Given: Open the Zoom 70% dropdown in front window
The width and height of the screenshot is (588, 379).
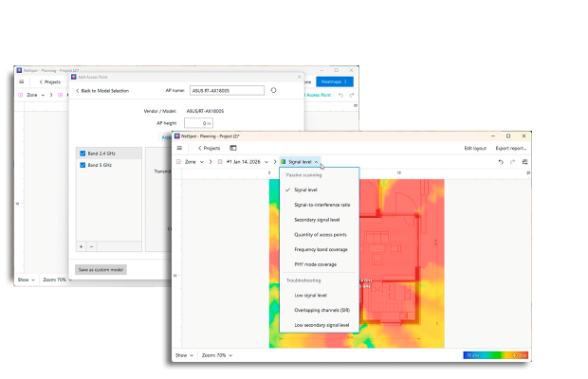Looking at the screenshot, I should click(217, 355).
